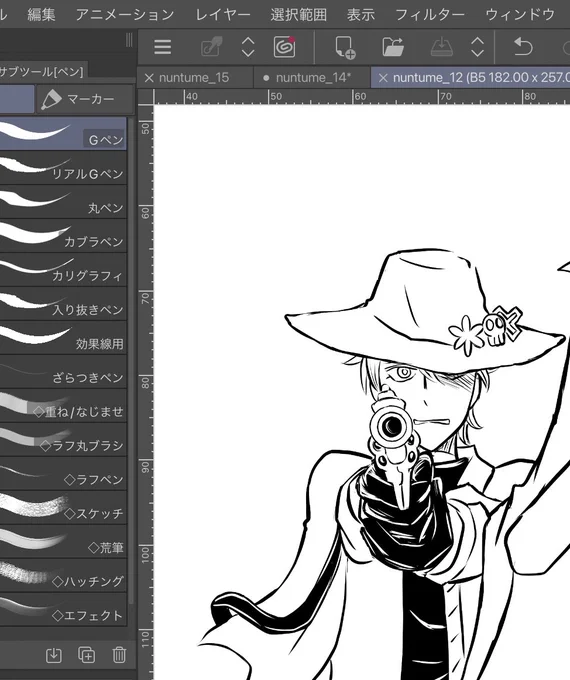Import sub tool material icon

(x=54, y=655)
